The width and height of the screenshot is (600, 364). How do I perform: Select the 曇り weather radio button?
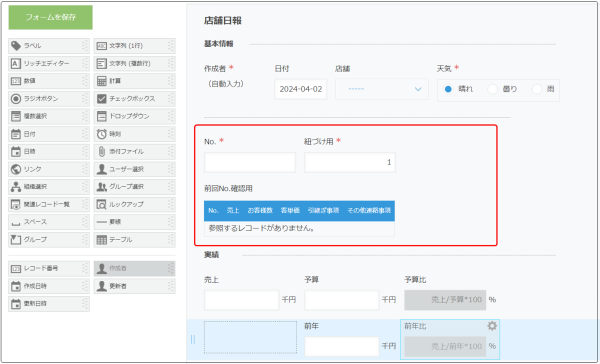(492, 89)
